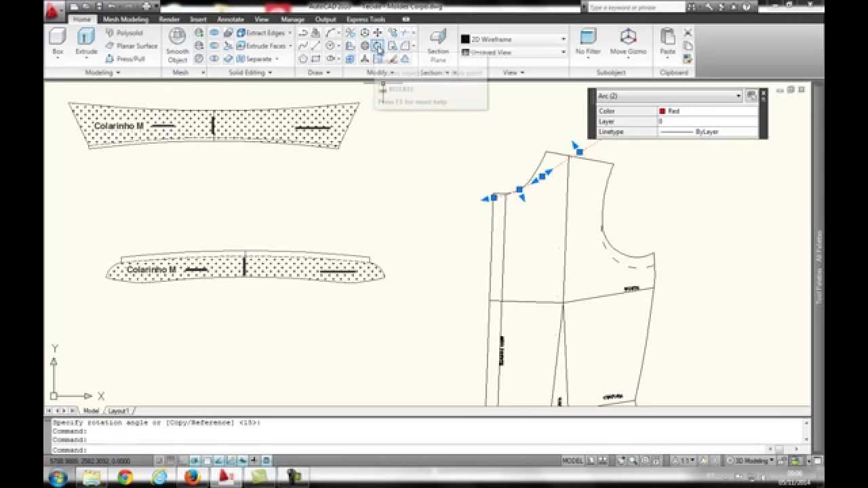Open the Arc (2) selection dropdown

[x=669, y=96]
